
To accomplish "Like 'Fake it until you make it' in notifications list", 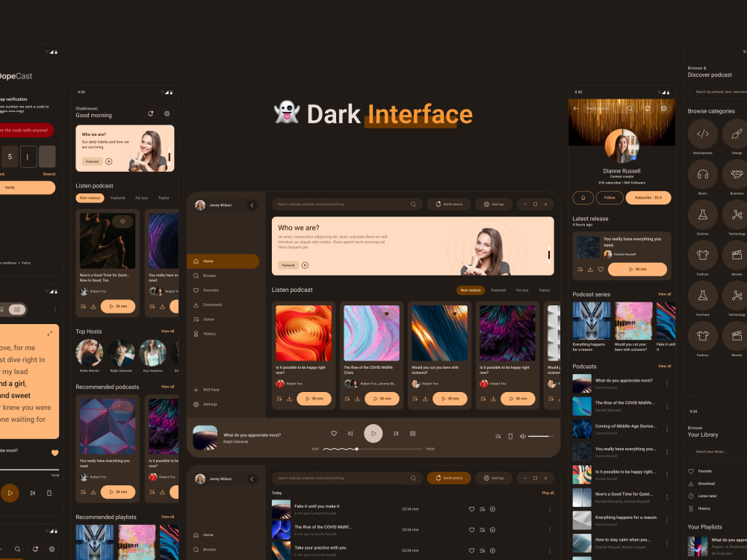I will tap(471, 509).
